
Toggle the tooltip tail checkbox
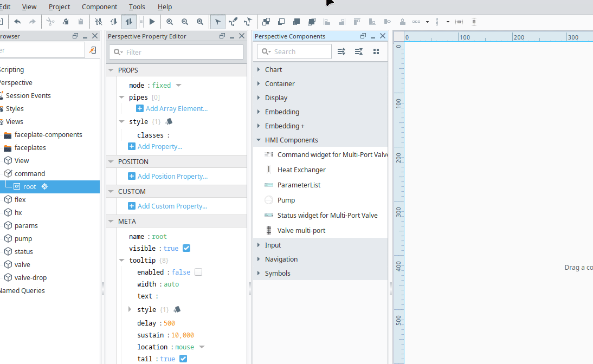tap(183, 359)
